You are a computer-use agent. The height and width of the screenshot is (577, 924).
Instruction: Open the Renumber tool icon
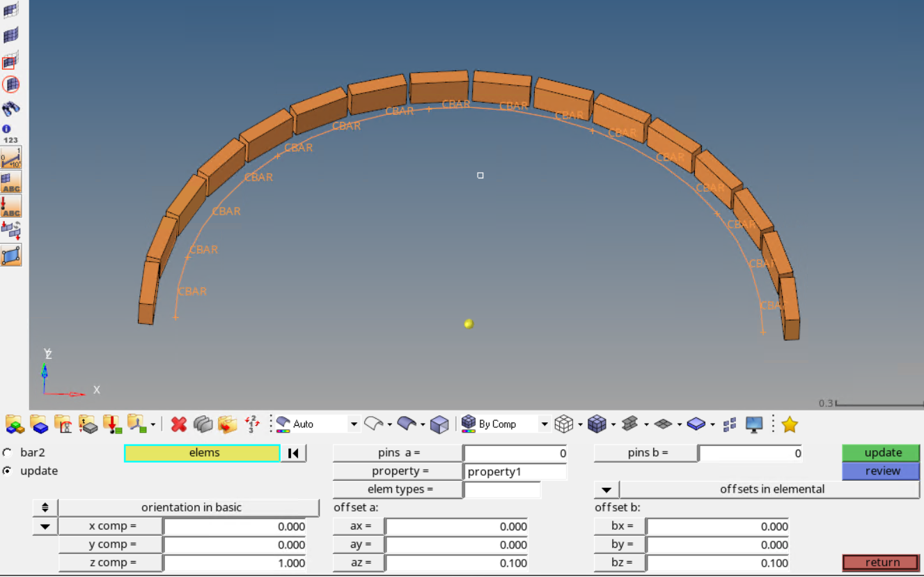click(x=252, y=424)
